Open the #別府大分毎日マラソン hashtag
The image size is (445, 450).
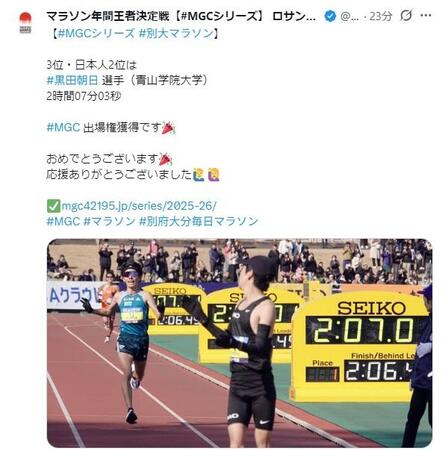(199, 221)
